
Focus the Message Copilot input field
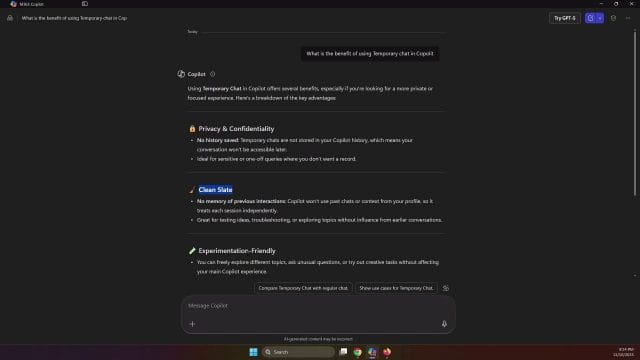click(318, 306)
